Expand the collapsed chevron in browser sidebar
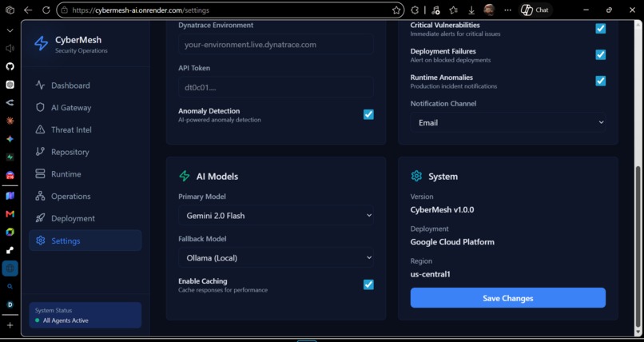The width and height of the screenshot is (644, 342). click(x=10, y=31)
